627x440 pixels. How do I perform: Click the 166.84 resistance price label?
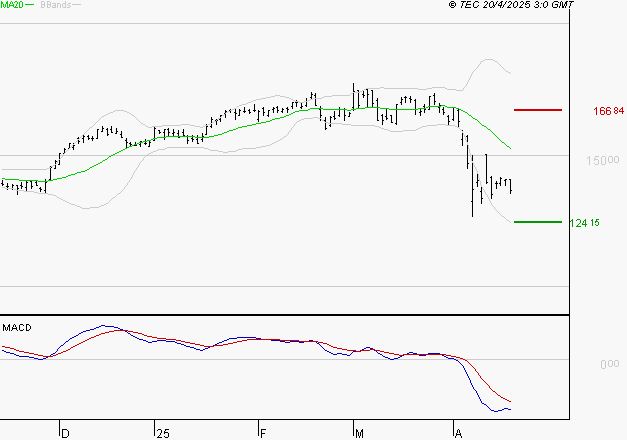pos(609,111)
